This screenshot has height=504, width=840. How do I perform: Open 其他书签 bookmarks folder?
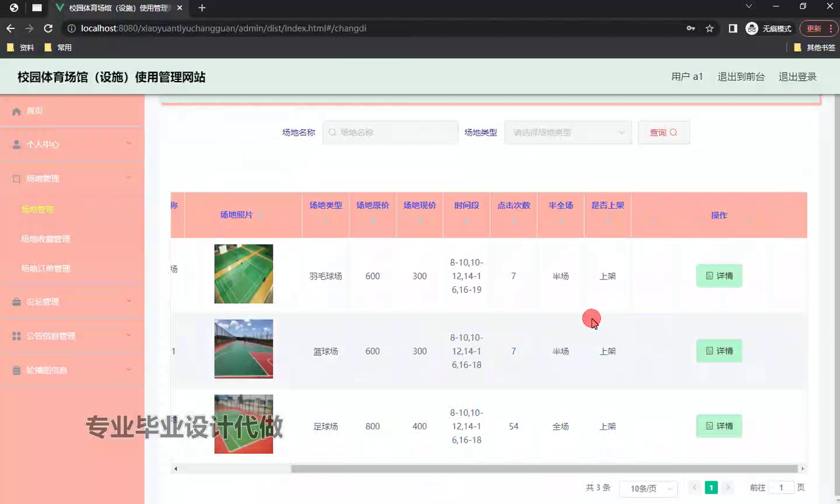[814, 47]
